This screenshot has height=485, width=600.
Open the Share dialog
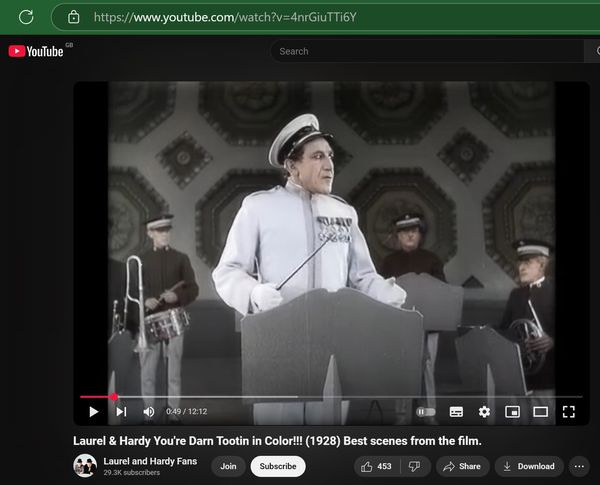click(462, 466)
